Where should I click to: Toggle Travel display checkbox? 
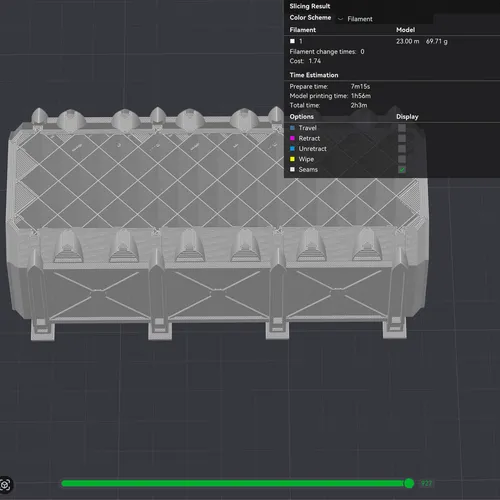[x=402, y=128]
